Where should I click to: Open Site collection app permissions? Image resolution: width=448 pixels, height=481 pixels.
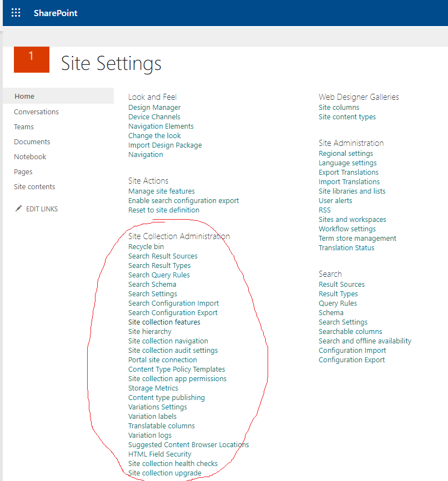point(178,379)
